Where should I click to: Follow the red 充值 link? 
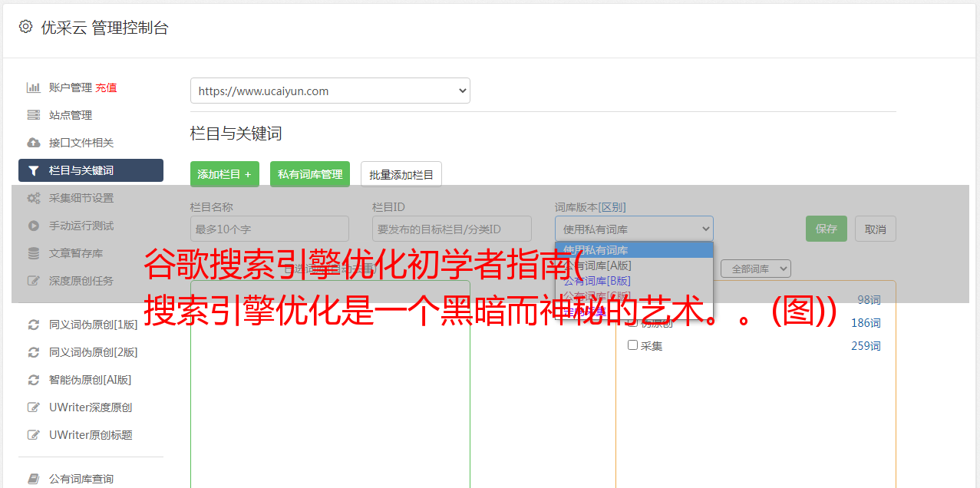click(x=106, y=87)
